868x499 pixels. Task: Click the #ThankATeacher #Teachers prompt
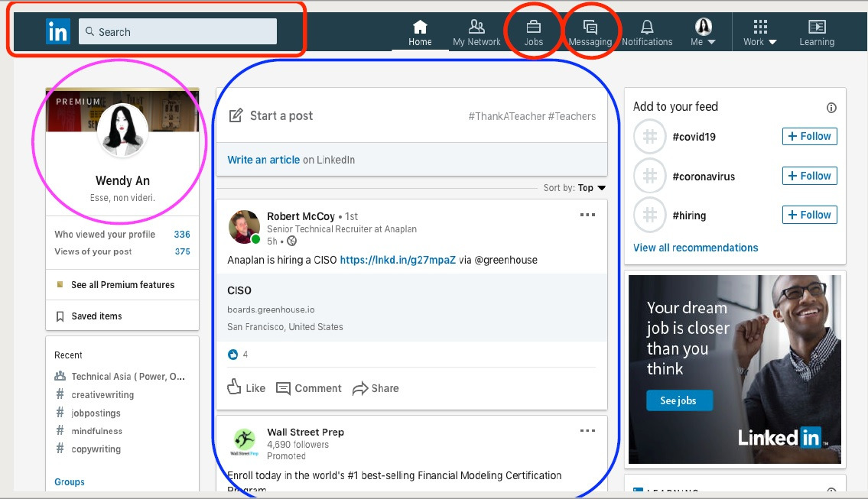tap(532, 116)
